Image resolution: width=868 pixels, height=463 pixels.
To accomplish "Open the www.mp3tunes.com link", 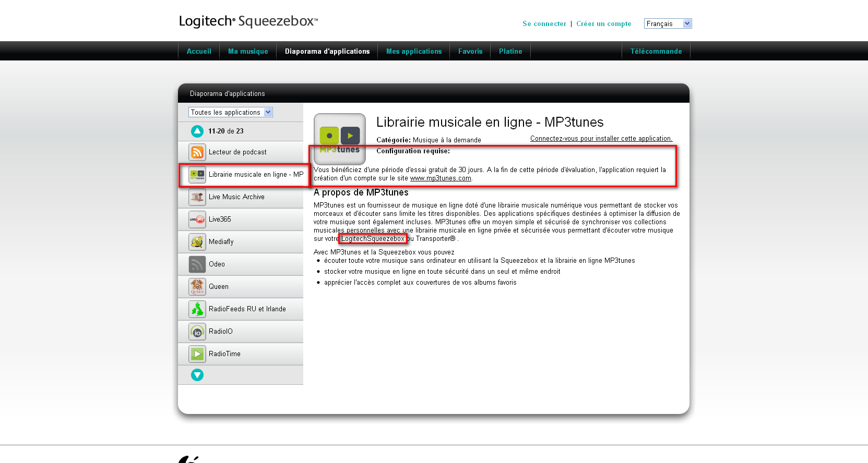I will (441, 178).
